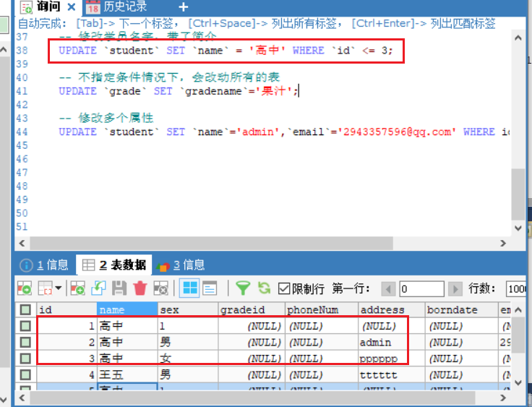Toggle the select-all header checkbox
Image resolution: width=532 pixels, height=407 pixels.
click(25, 309)
